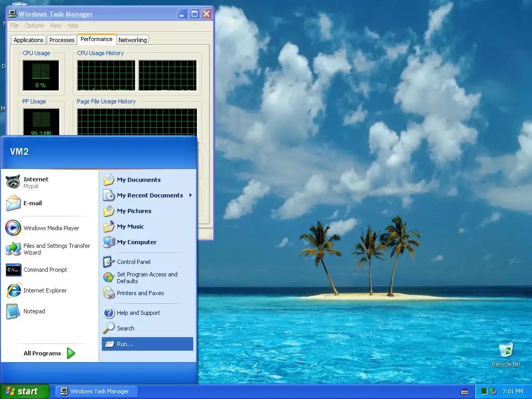Open Printers and Faxes icon

[109, 293]
